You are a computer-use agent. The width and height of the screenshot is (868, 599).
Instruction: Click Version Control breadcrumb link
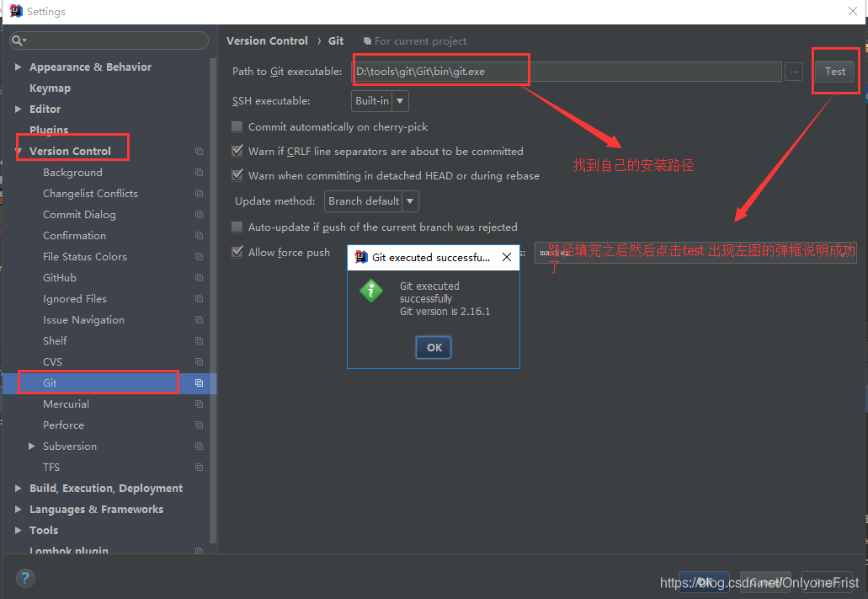(267, 41)
